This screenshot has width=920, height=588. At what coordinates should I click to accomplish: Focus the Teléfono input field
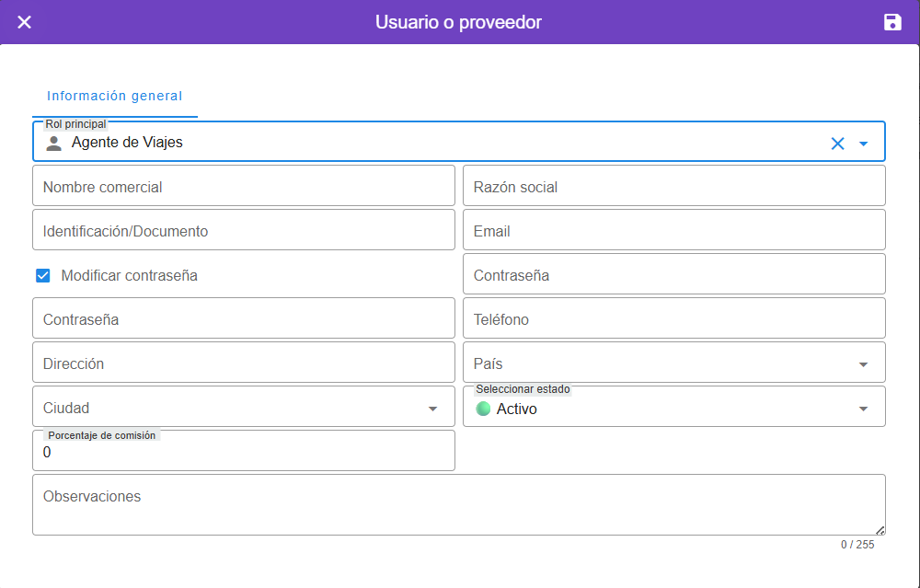pyautogui.click(x=673, y=319)
